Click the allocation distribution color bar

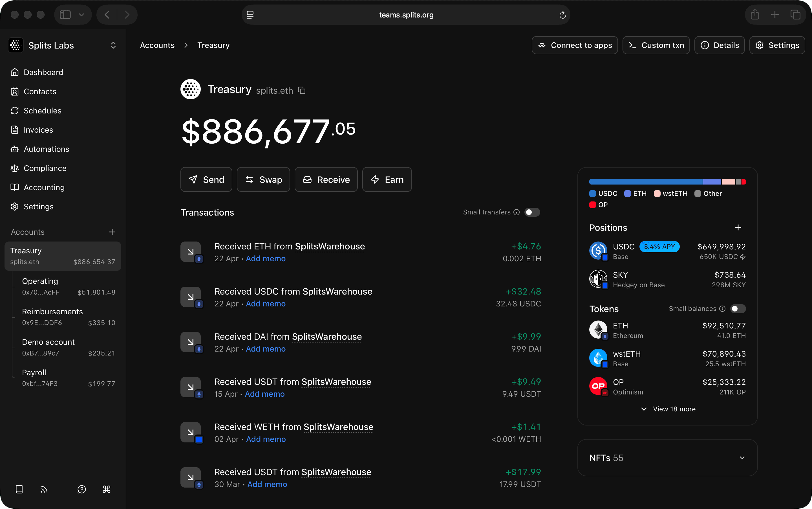pyautogui.click(x=667, y=182)
